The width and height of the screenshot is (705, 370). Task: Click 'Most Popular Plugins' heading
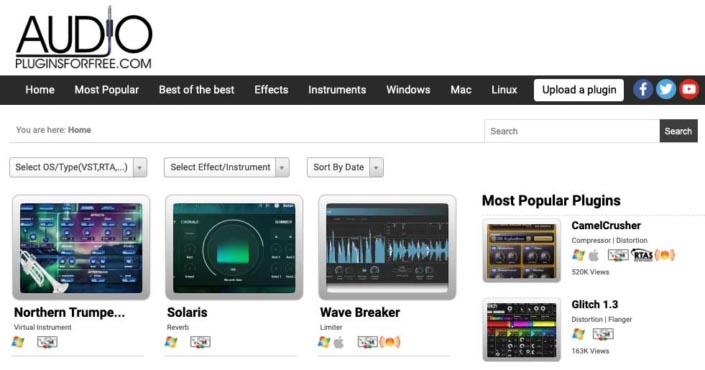click(x=551, y=201)
